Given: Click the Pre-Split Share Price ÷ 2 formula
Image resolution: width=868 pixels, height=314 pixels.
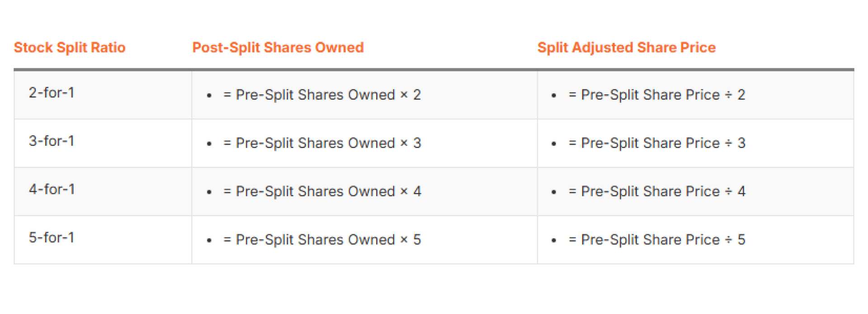Looking at the screenshot, I should pyautogui.click(x=656, y=95).
